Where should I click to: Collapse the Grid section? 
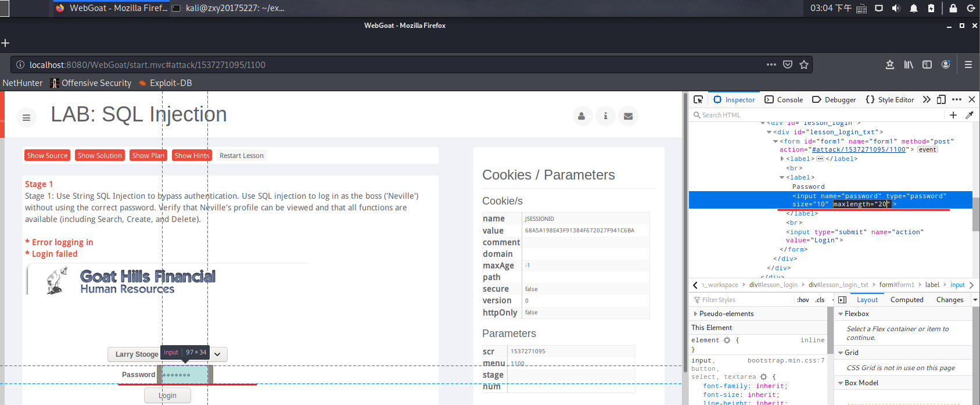[x=840, y=353]
